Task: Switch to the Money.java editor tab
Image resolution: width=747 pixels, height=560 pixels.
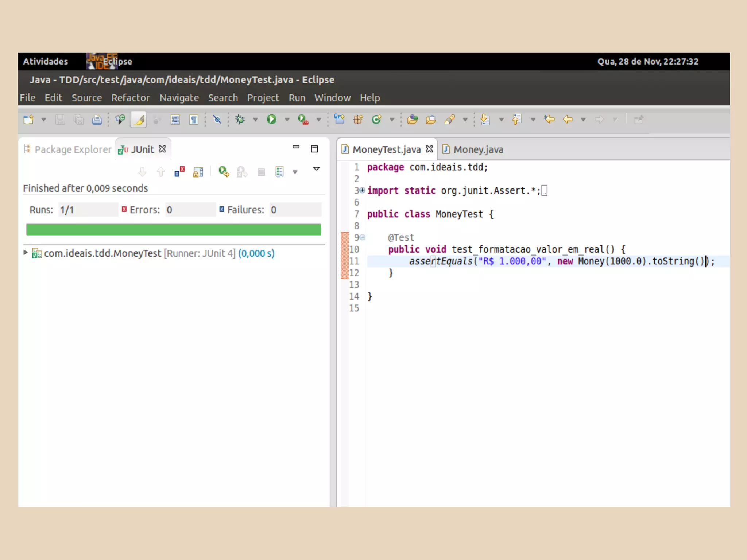Action: [478, 149]
